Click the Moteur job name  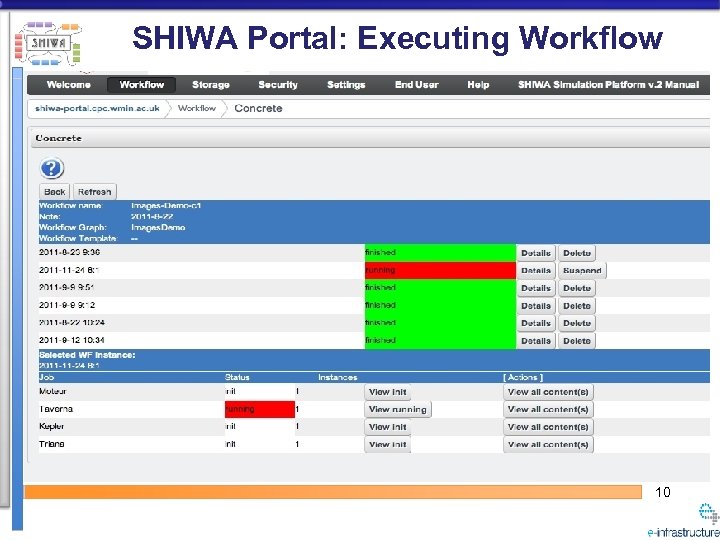[53, 391]
